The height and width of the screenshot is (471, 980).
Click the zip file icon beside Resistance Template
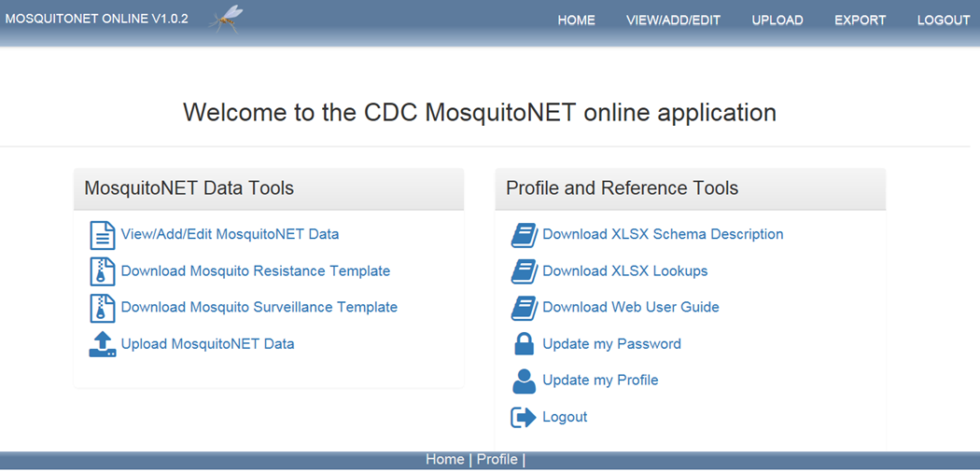(102, 271)
